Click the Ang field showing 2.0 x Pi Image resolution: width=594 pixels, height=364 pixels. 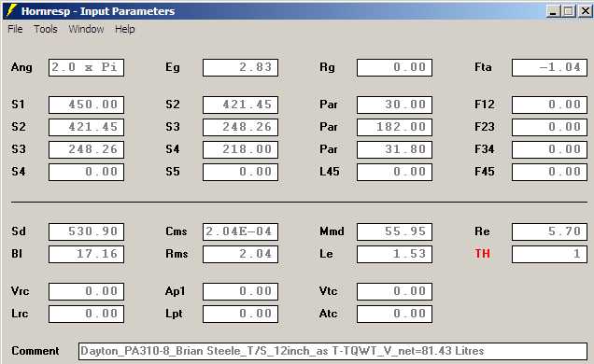(x=86, y=68)
